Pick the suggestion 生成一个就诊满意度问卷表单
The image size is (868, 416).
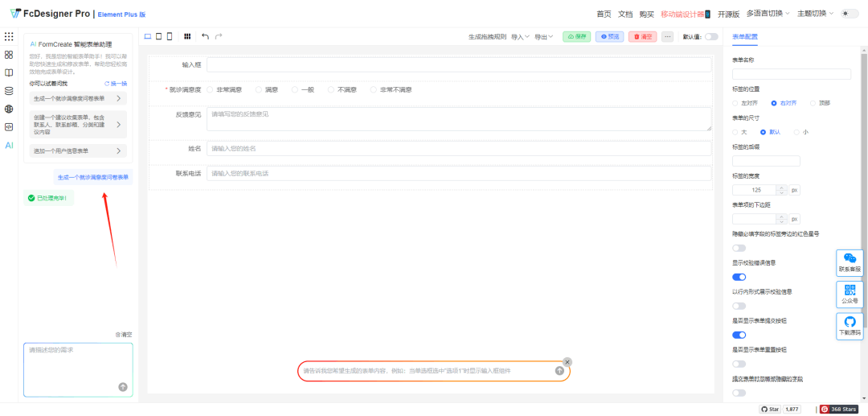point(78,99)
